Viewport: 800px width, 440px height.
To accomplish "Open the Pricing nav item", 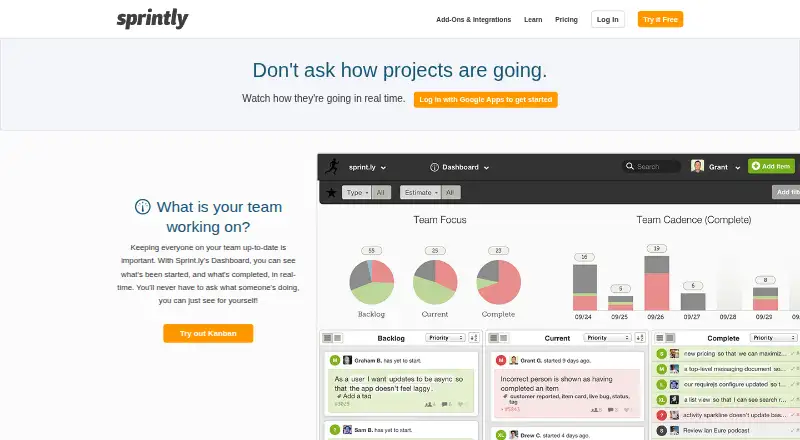I will click(566, 19).
